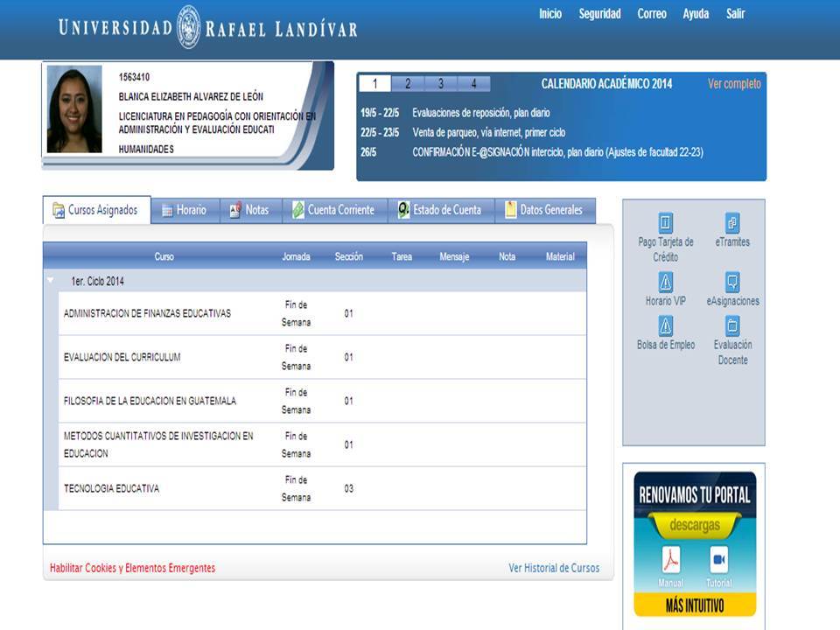
Task: Click the university seal logo
Action: click(189, 27)
